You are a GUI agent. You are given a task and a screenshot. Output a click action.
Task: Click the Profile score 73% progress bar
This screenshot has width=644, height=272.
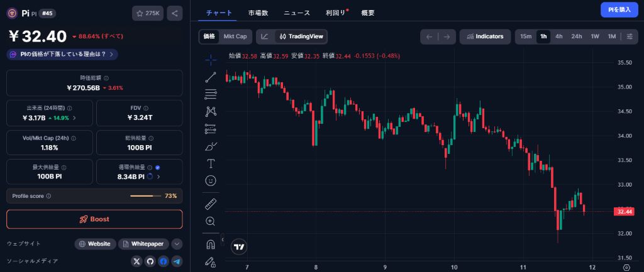[x=145, y=196]
